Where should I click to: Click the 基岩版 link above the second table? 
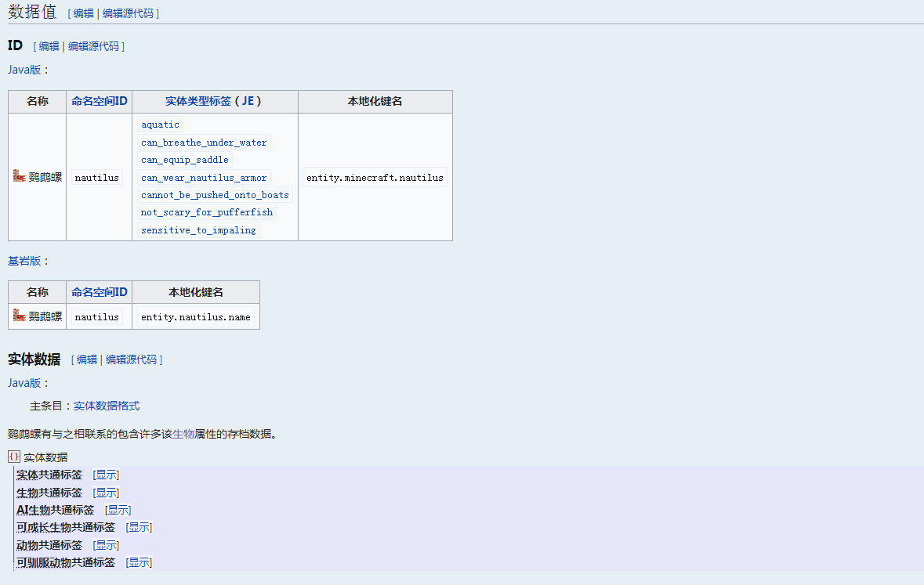coord(20,260)
